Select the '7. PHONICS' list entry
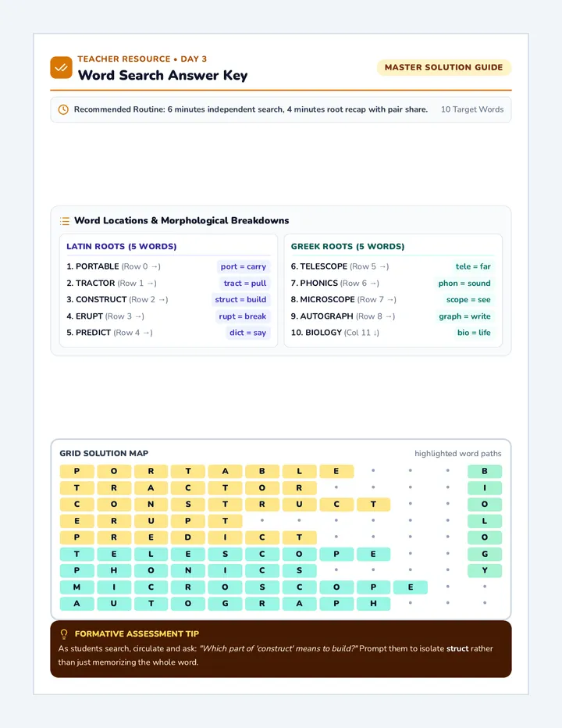Image resolution: width=562 pixels, height=728 pixels. [335, 284]
